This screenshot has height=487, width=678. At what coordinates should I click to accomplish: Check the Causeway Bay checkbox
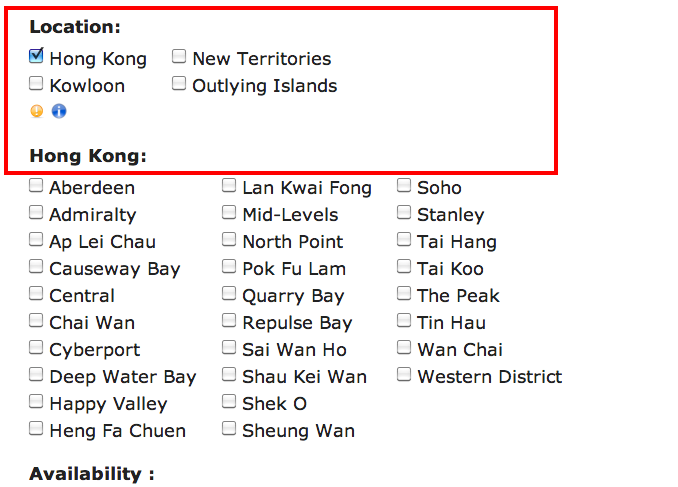(36, 266)
